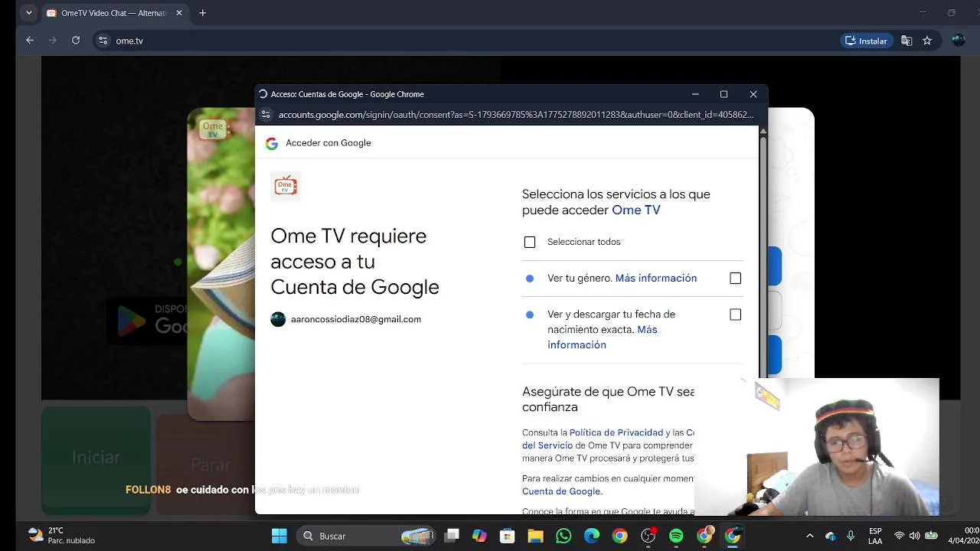Image resolution: width=980 pixels, height=551 pixels.
Task: Open the Ome TV link in heading
Action: [636, 210]
